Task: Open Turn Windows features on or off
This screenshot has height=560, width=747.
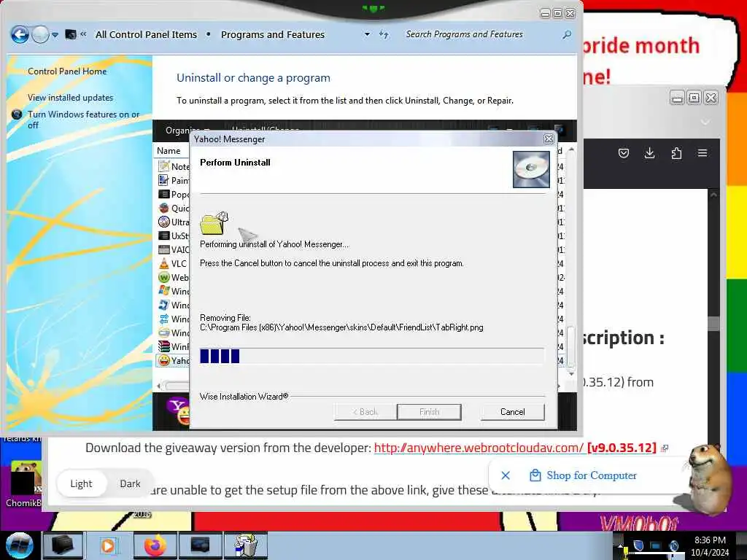Action: pyautogui.click(x=83, y=120)
